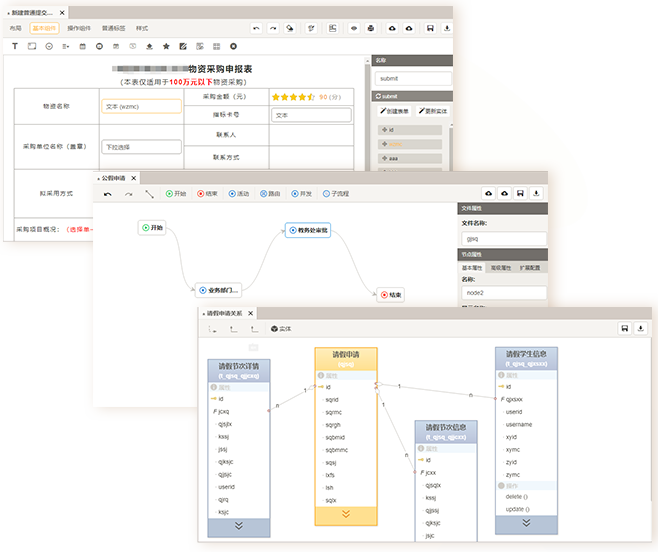
Task: Click the star rating component icon
Action: (x=166, y=46)
